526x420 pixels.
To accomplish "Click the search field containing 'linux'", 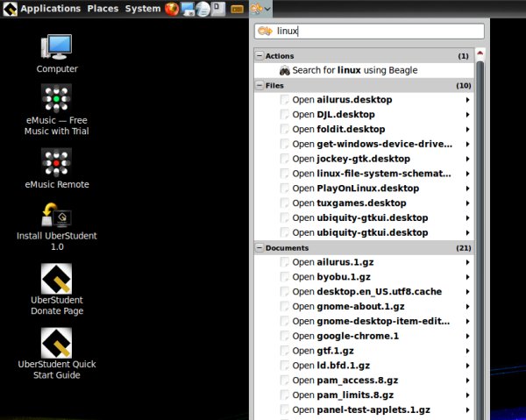I will pyautogui.click(x=369, y=32).
